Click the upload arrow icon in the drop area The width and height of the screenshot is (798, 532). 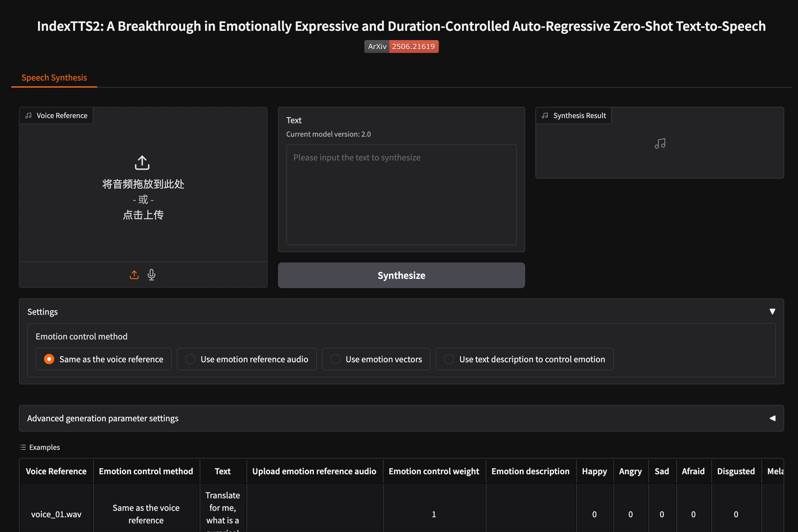click(x=142, y=162)
